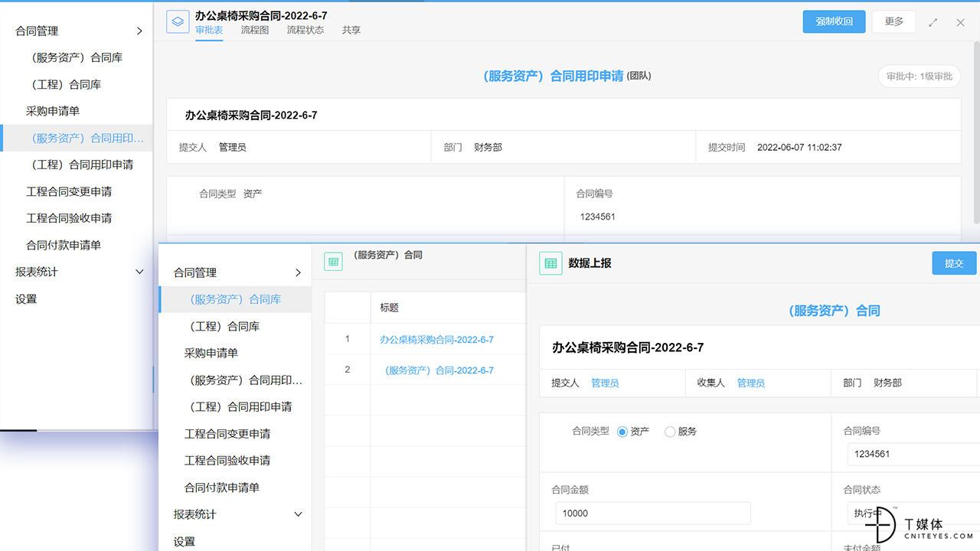Screen dimensions: 980x551
Task: Select 工程合同变更申请 in the back window sidebar
Action: tap(77, 191)
